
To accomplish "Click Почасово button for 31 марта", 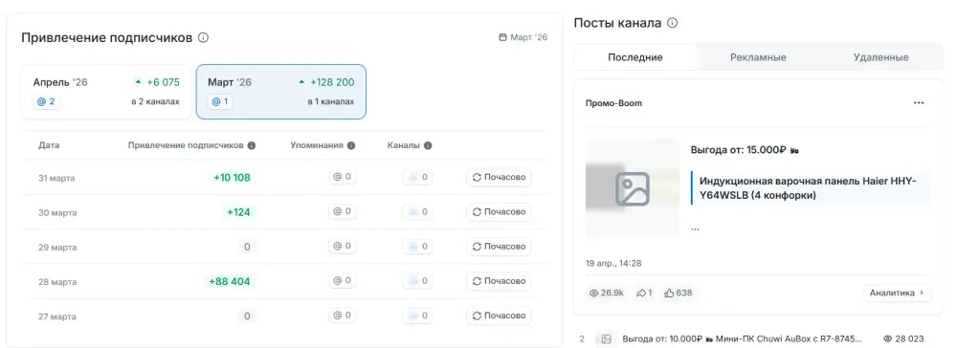I will click(x=499, y=178).
